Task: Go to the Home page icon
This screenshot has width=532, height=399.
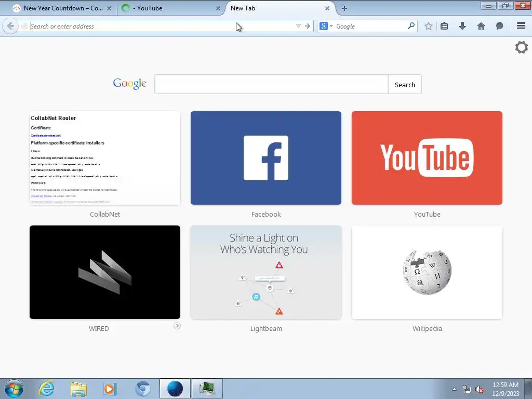Action: pos(481,26)
